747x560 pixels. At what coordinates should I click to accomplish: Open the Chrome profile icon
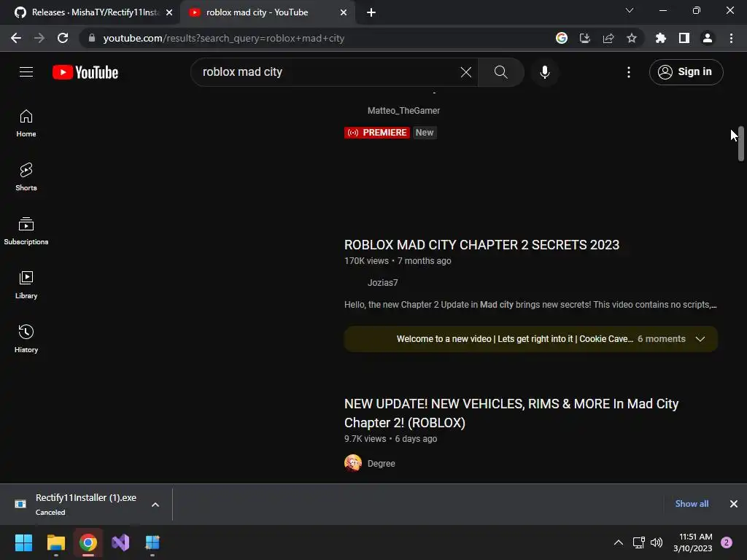[x=708, y=38]
